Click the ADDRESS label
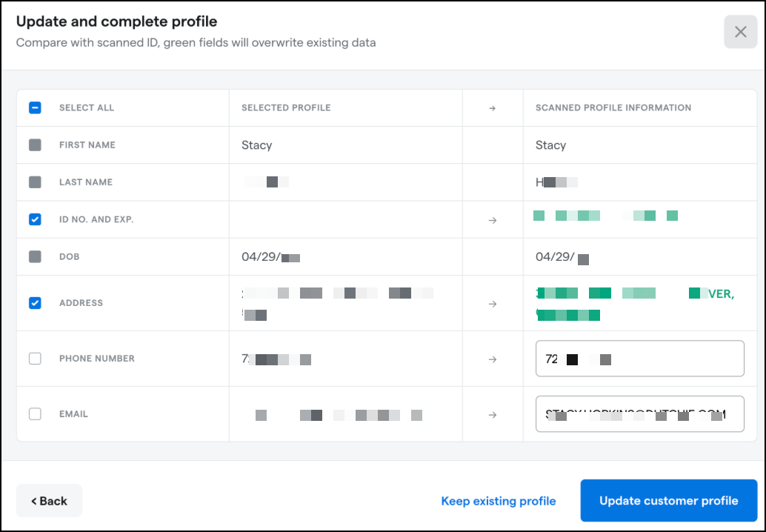The width and height of the screenshot is (766, 532). point(81,303)
